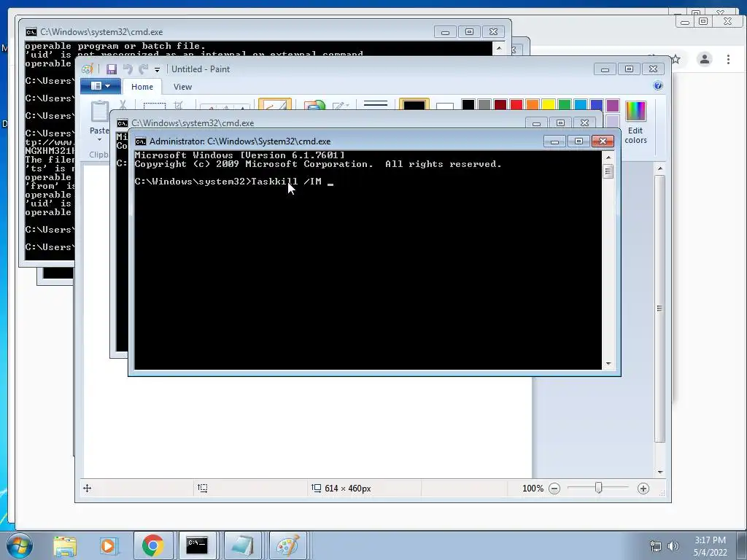Click the Chrome bookmark star icon
747x560 pixels.
[676, 59]
